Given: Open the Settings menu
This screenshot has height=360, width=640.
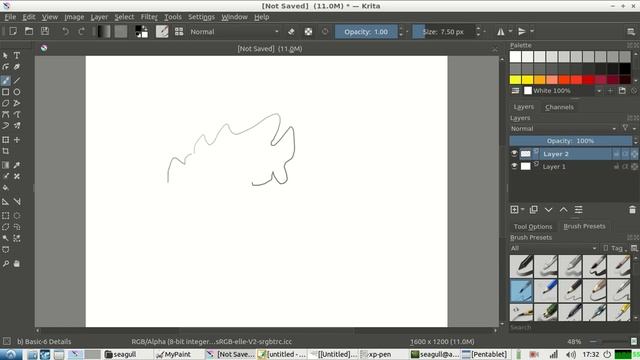Looking at the screenshot, I should [201, 17].
